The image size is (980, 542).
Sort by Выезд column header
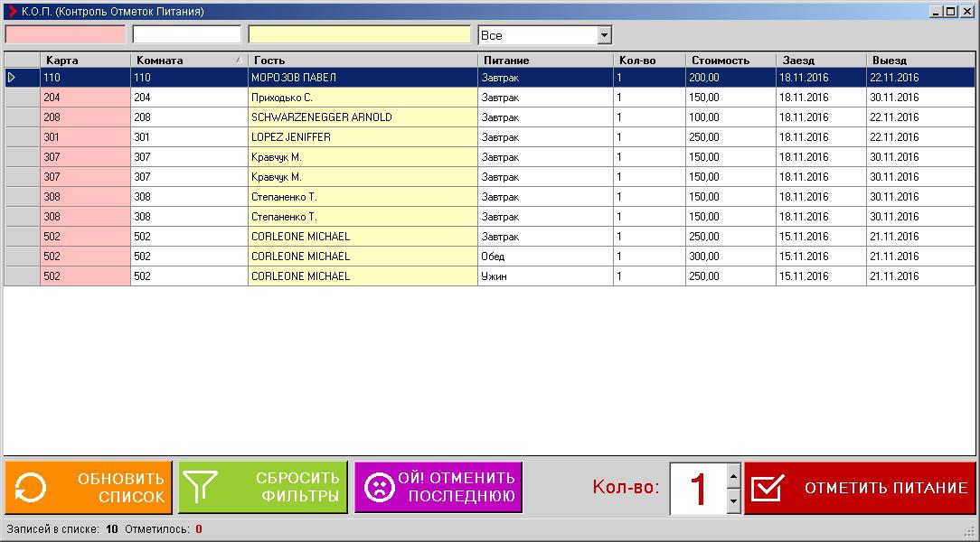tap(920, 60)
